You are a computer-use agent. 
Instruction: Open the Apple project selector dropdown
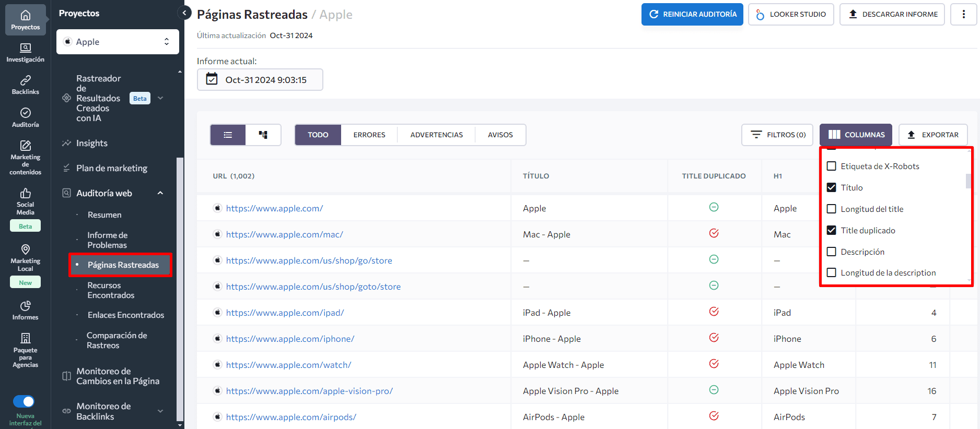[x=118, y=42]
